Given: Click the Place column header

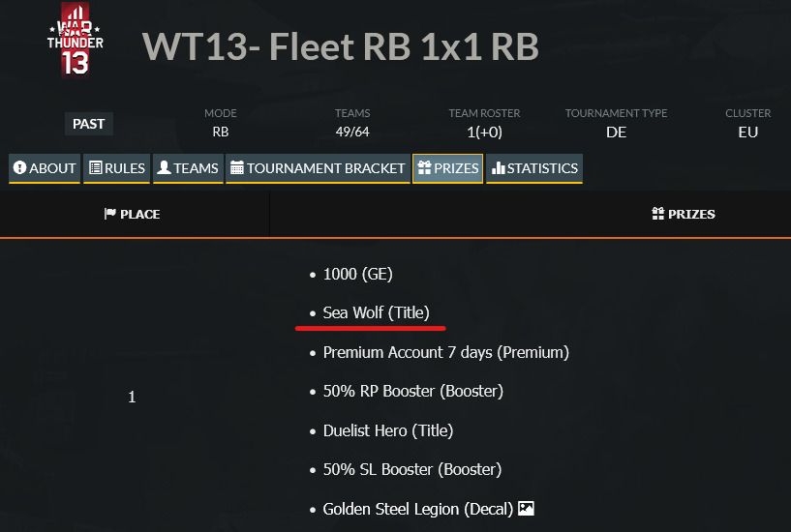Looking at the screenshot, I should coord(133,214).
